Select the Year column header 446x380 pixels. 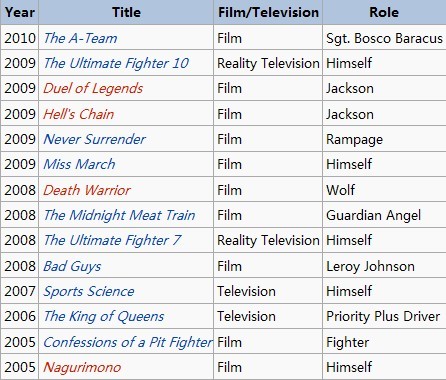pos(20,12)
